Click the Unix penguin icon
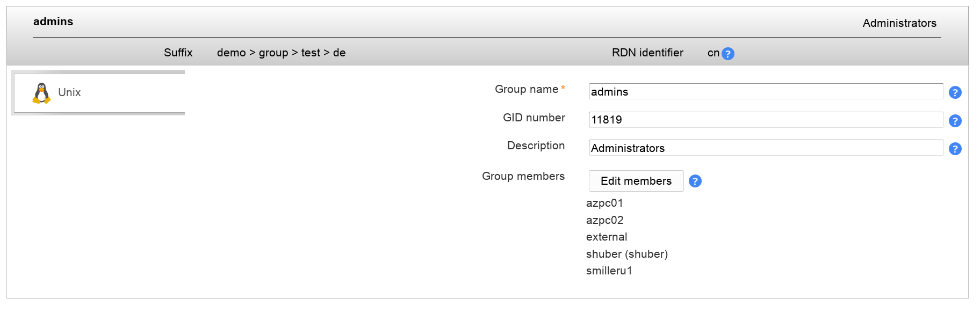This screenshot has width=980, height=312. click(41, 93)
